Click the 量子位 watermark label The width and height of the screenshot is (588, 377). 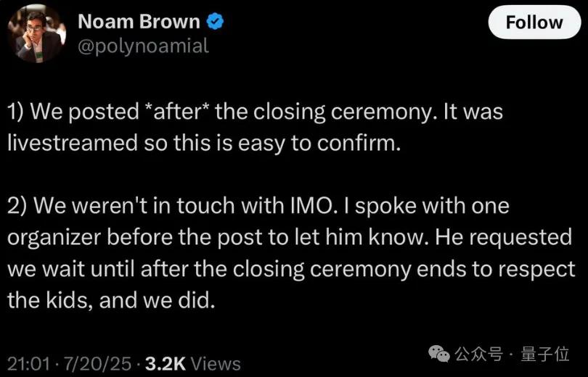[x=544, y=354]
